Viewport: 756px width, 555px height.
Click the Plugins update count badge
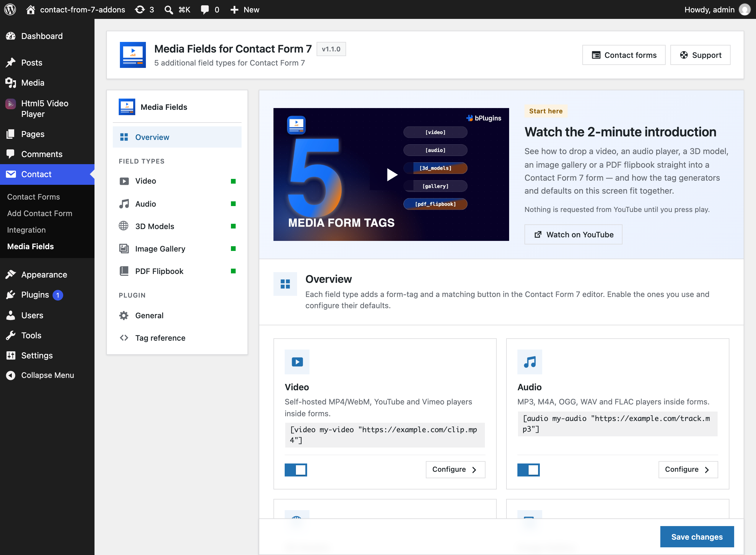(x=58, y=295)
